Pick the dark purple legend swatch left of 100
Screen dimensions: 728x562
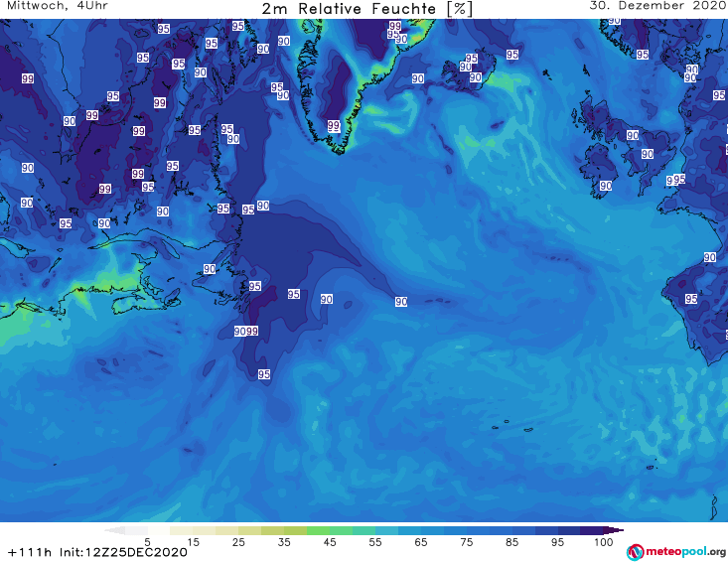pyautogui.click(x=592, y=530)
